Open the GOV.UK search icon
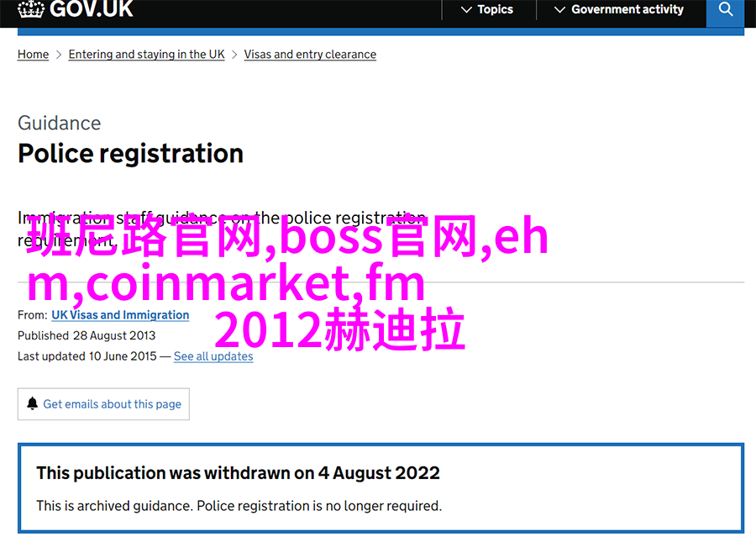This screenshot has width=756, height=553. 725,9
